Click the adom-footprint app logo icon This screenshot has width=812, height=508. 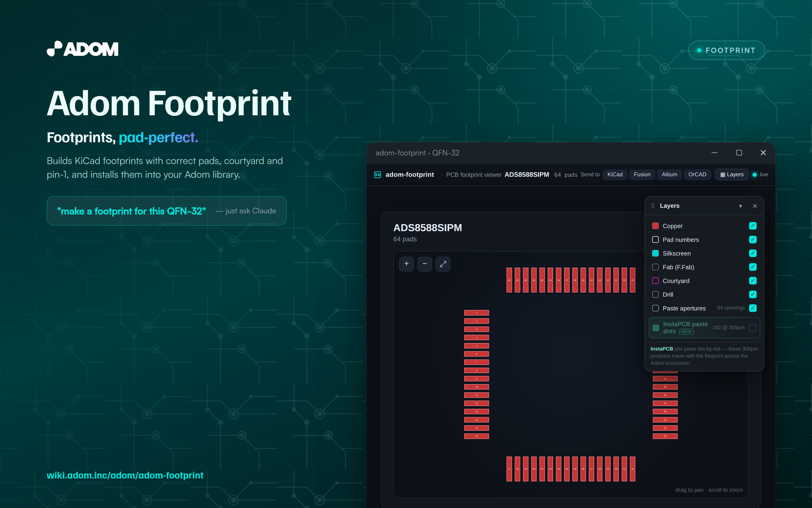tap(378, 175)
